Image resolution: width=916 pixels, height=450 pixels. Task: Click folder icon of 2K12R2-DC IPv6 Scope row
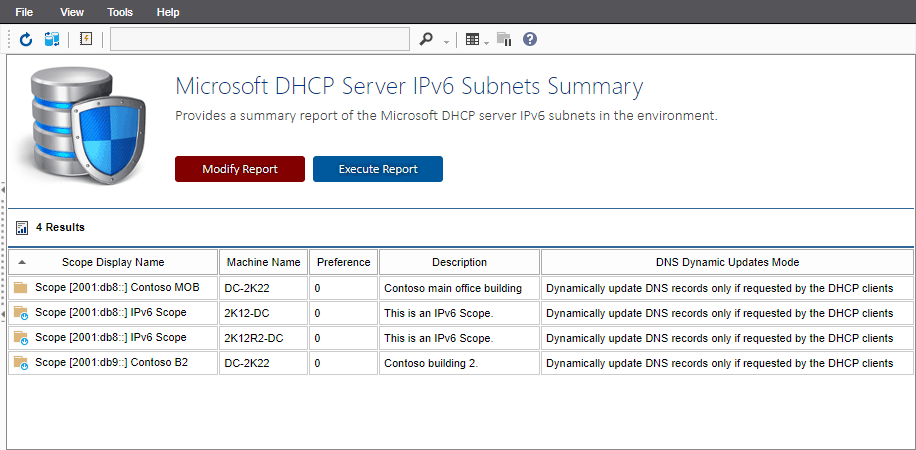(x=21, y=338)
